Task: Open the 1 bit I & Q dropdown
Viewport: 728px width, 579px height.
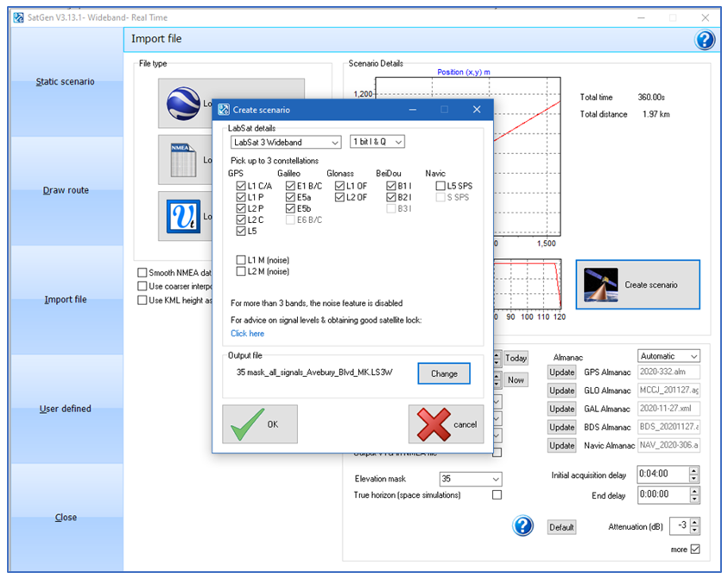Action: pos(377,142)
